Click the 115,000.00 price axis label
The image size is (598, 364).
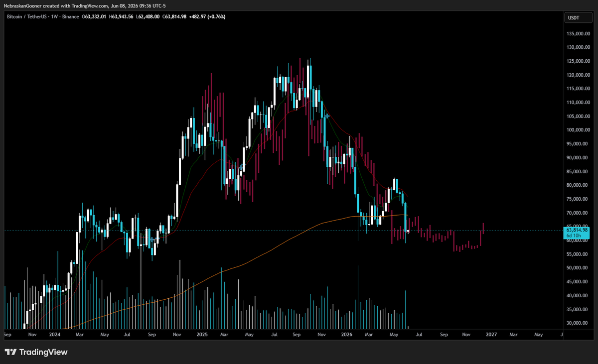coord(578,89)
